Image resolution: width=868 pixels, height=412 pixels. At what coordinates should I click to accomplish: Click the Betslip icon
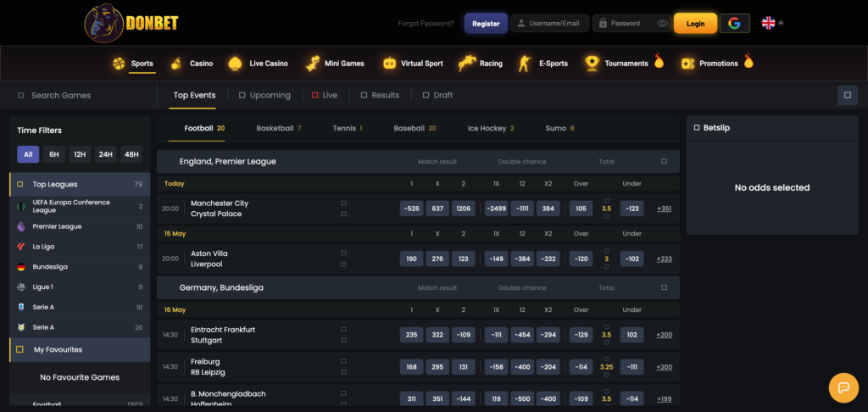click(697, 128)
